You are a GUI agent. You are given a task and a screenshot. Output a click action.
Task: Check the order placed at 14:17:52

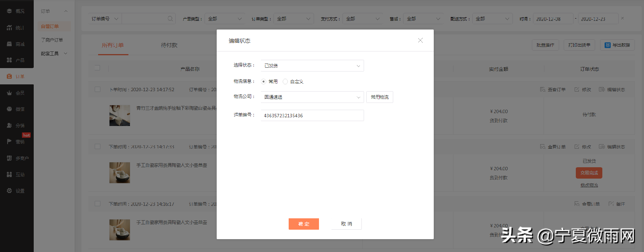point(97,89)
